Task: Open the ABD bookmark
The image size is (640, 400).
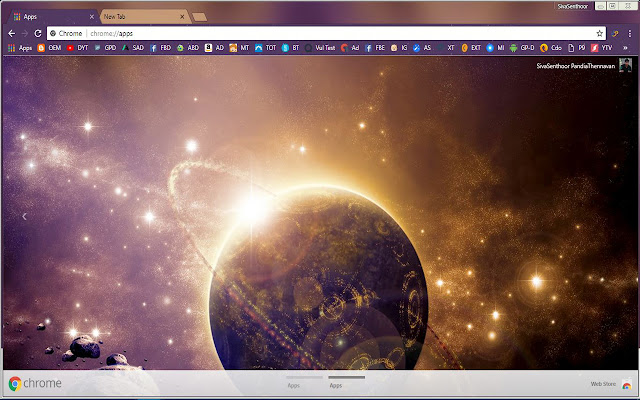Action: (x=188, y=48)
